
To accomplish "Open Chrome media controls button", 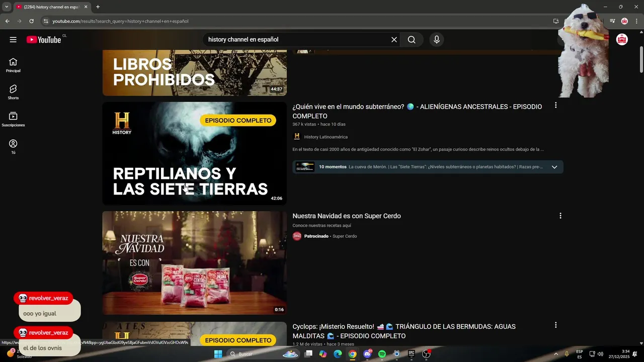I will tap(612, 21).
